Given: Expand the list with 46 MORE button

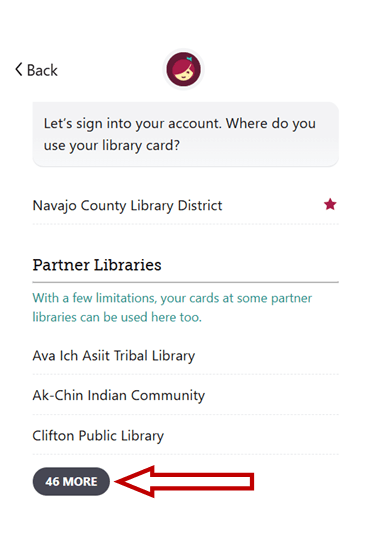Looking at the screenshot, I should point(71,481).
